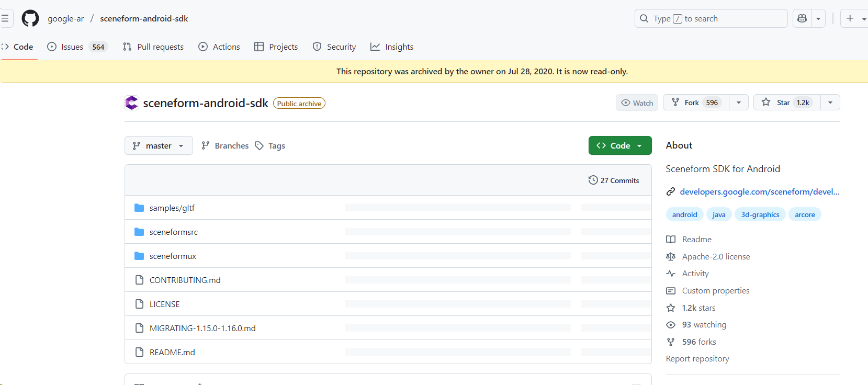Open developers.google.com/sceneform website link
Screen dimensions: 868x385
[x=759, y=191]
